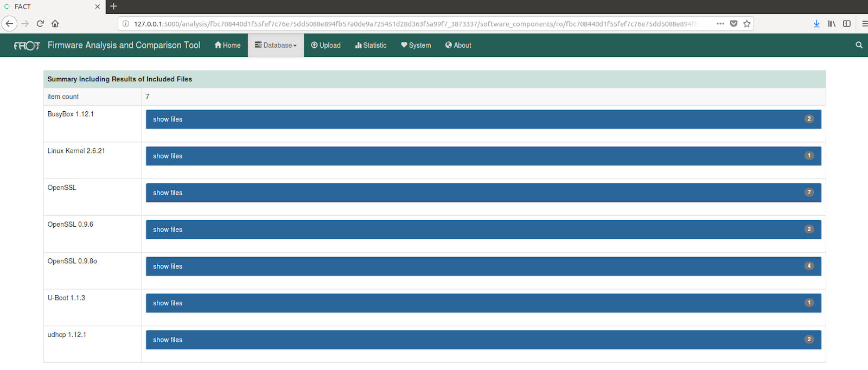Expand show files for OpenSSL 0.9.6
Screen dimensions: 868x370
(483, 229)
